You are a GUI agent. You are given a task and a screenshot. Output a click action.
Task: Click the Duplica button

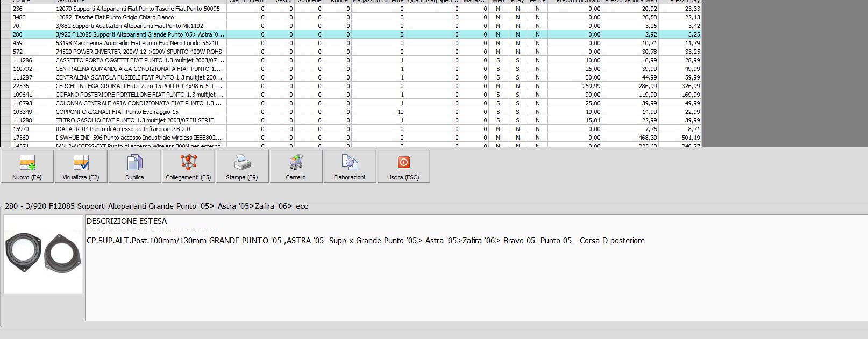click(x=134, y=166)
